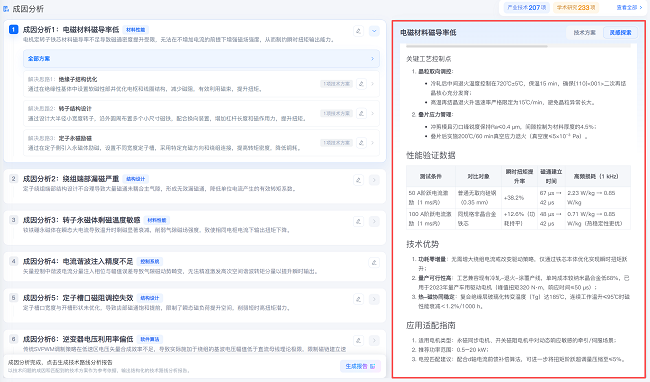This screenshot has height=382, width=650.
Task: Collapse the 成因分析1 card with its chevron
Action: click(x=374, y=31)
